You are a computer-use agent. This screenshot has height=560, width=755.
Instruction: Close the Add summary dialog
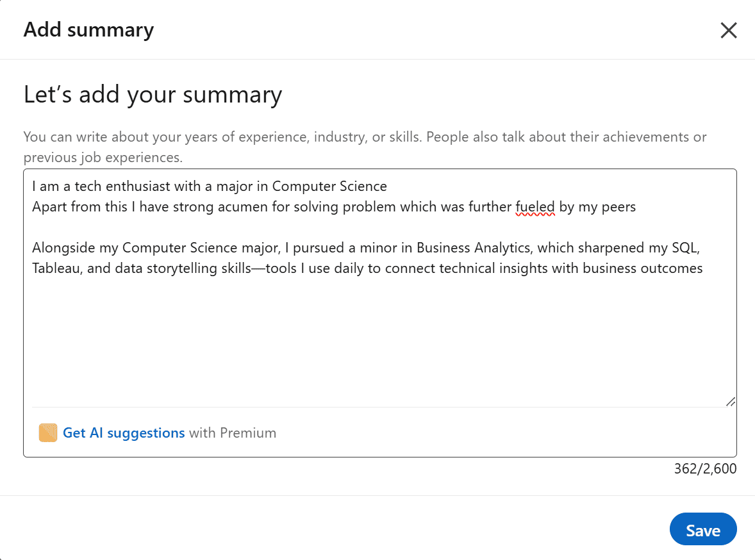click(x=728, y=30)
